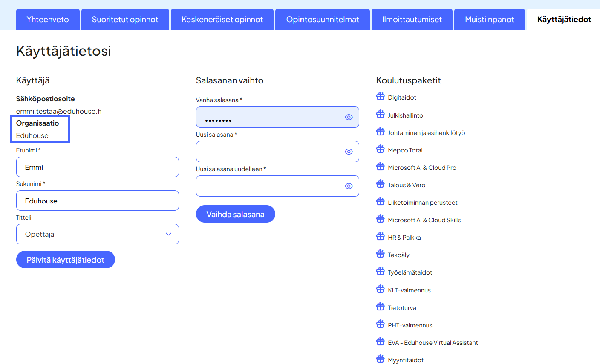Click gift icon next to Tietoturva
The height and width of the screenshot is (364, 600).
click(x=380, y=307)
